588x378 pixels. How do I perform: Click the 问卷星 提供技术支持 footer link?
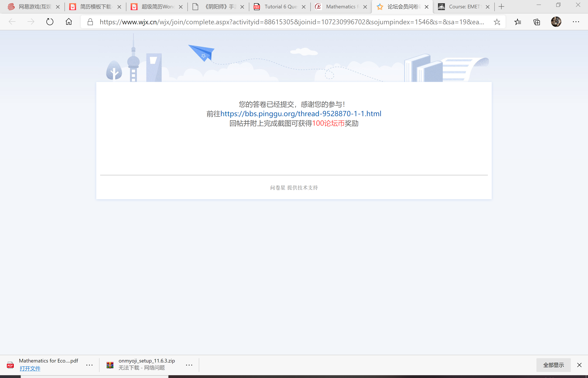coord(294,188)
